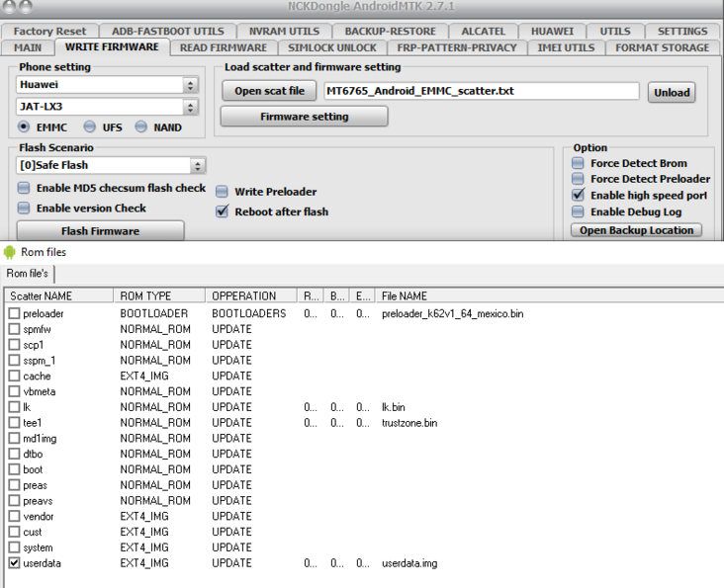Enable Force Detect Brom option
The height and width of the screenshot is (588, 724).
[x=578, y=163]
